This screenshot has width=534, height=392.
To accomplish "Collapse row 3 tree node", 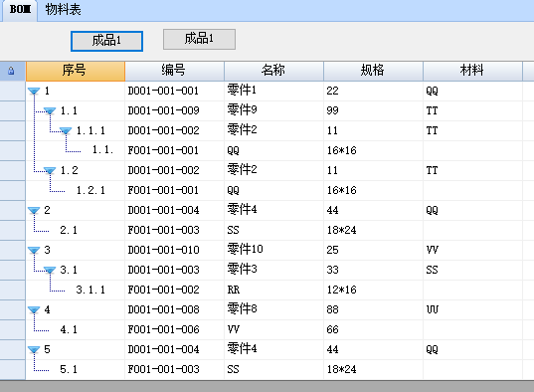I will tap(34, 250).
